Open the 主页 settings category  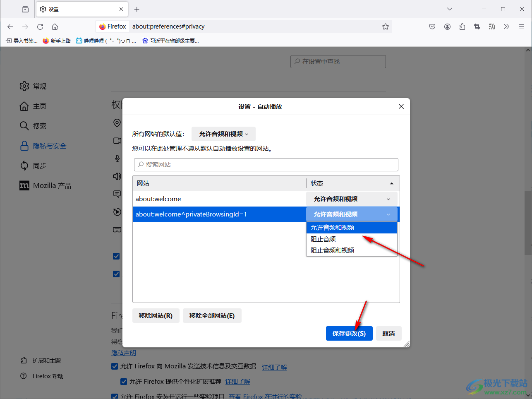click(x=33, y=106)
